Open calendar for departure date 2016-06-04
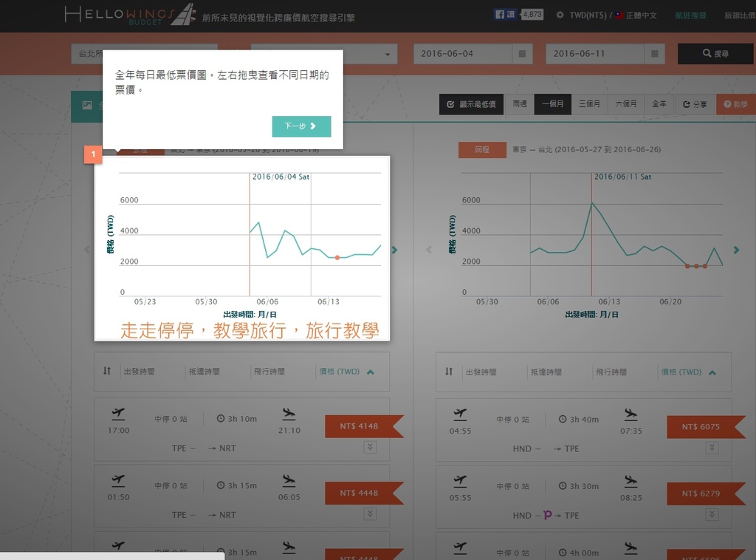Screen dimensions: 756x560 [522, 54]
